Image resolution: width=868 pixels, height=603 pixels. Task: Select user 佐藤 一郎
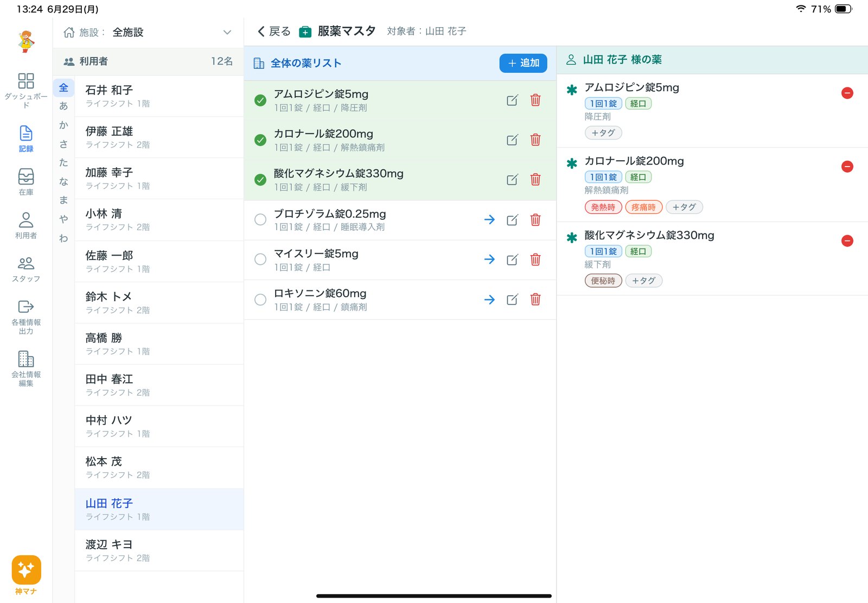[159, 262]
